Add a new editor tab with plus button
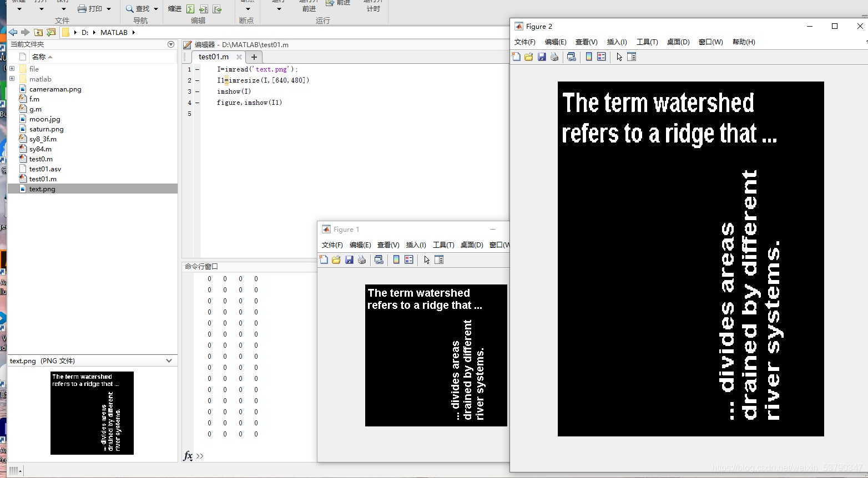Screen dimensions: 868x478 click(254, 57)
